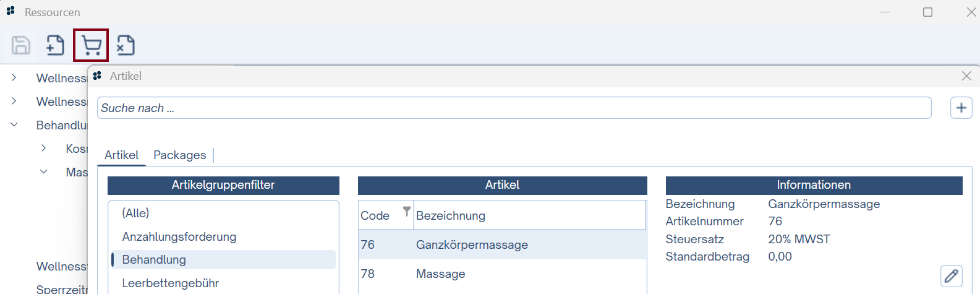Switch to the Packages tab
This screenshot has width=980, height=294.
(179, 155)
